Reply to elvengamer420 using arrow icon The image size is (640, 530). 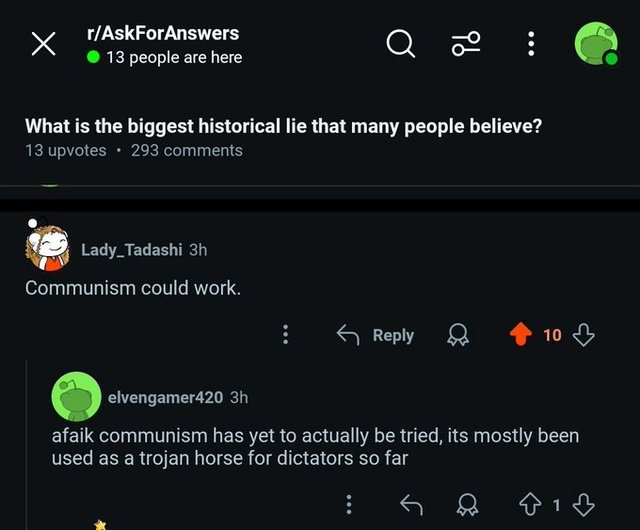[x=411, y=504]
